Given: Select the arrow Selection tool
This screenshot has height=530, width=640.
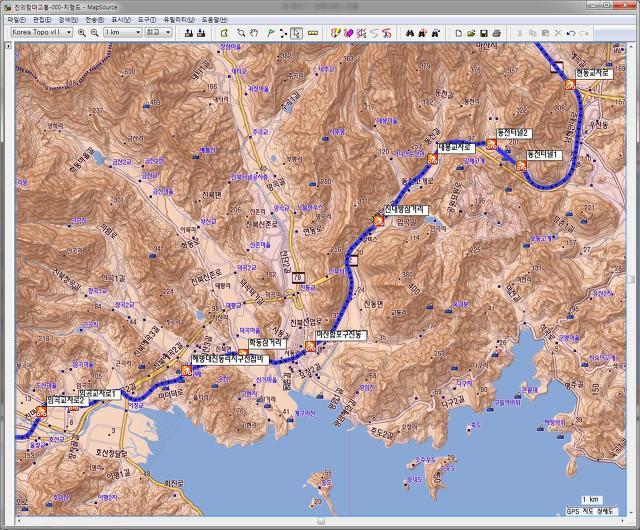Looking at the screenshot, I should (296, 33).
